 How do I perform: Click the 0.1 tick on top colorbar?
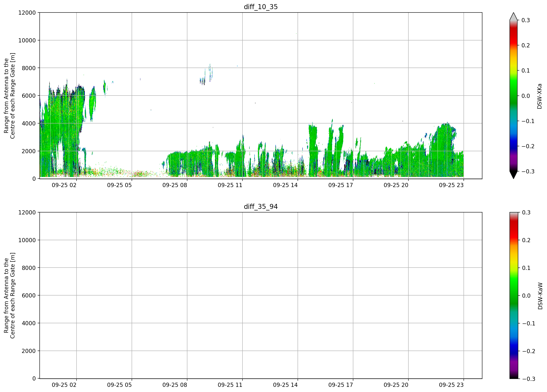(x=526, y=71)
